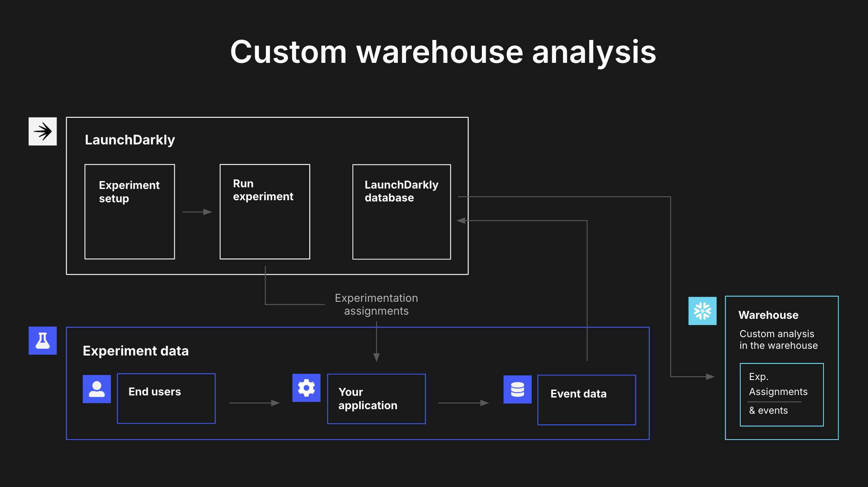Select the Experiment setup box
This screenshot has height=487, width=868.
tap(129, 211)
